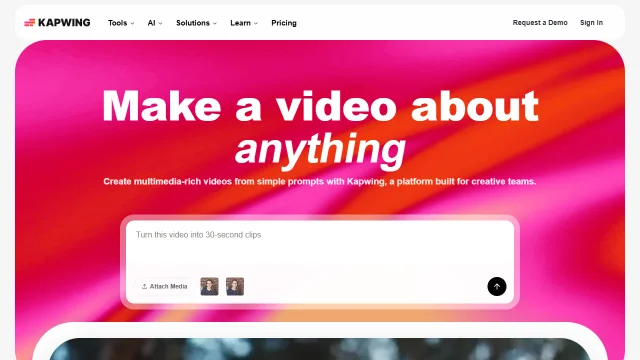
Task: Go to the Pricing page
Action: tap(284, 23)
